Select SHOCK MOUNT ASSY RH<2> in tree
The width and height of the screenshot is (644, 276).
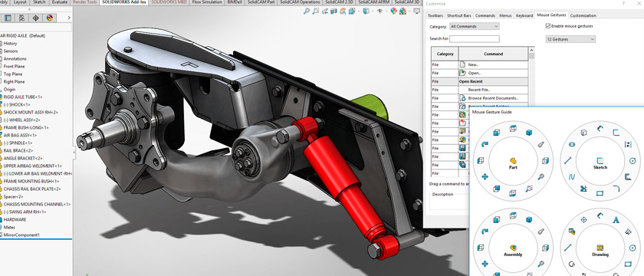(31, 112)
